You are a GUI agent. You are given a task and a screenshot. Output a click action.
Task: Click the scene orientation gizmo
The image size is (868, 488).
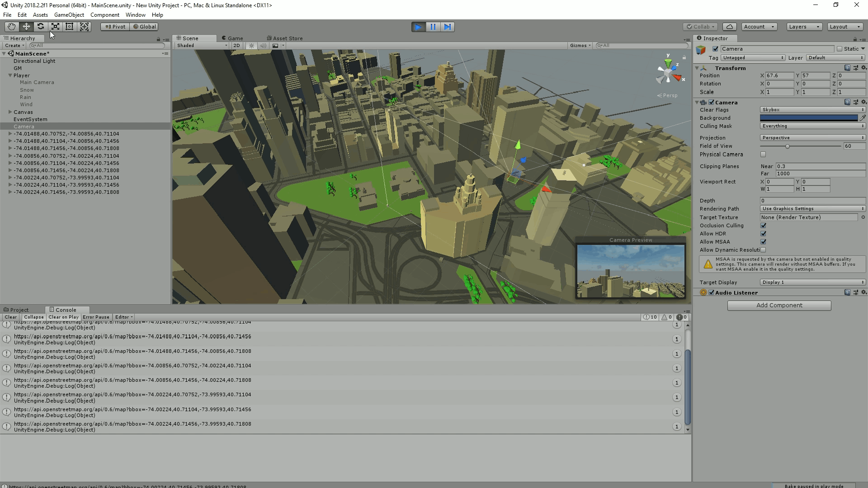coord(668,72)
